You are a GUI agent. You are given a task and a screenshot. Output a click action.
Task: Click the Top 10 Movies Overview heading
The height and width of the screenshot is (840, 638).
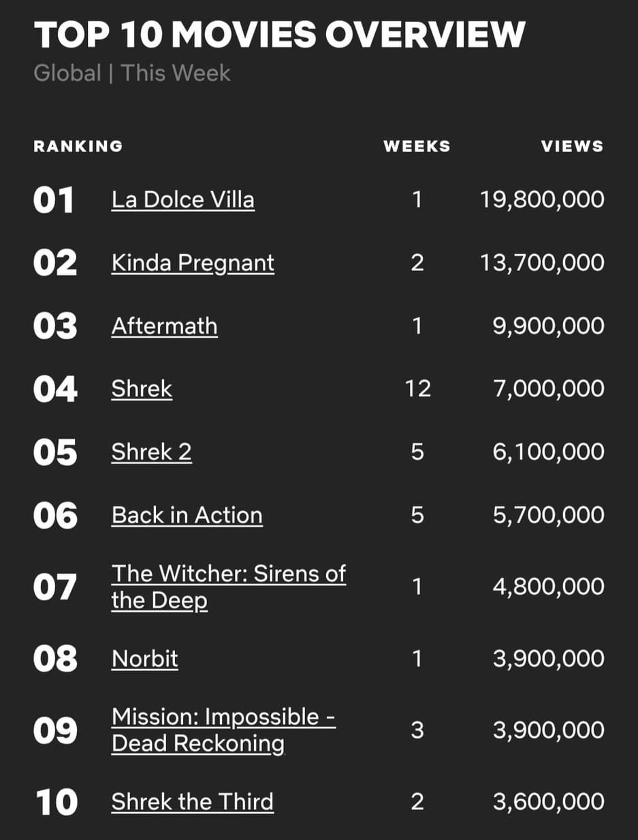point(279,35)
